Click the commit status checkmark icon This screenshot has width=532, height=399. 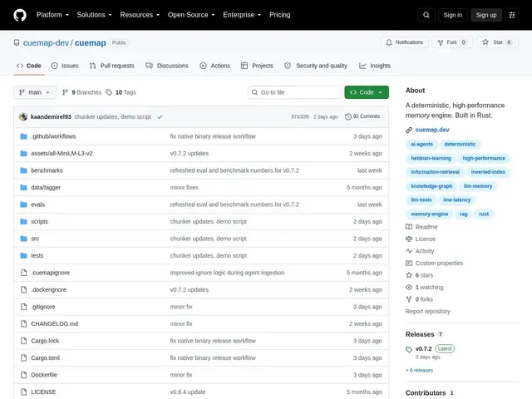click(x=160, y=116)
